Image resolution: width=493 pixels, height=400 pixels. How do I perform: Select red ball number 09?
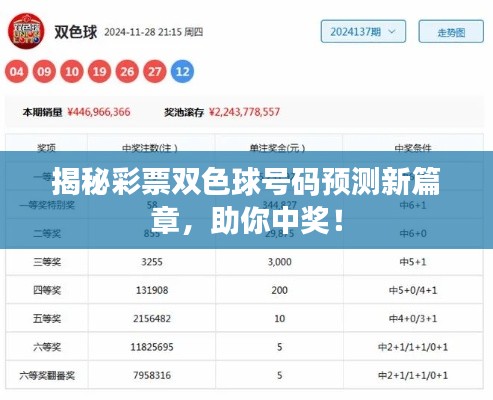[x=44, y=71]
